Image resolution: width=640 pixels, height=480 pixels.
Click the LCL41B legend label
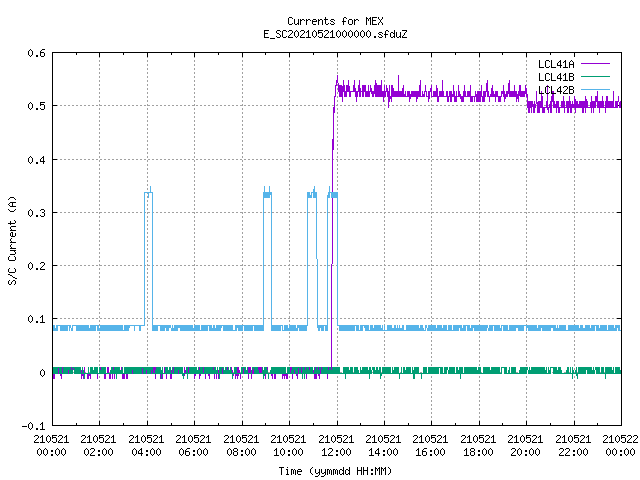tap(556, 77)
